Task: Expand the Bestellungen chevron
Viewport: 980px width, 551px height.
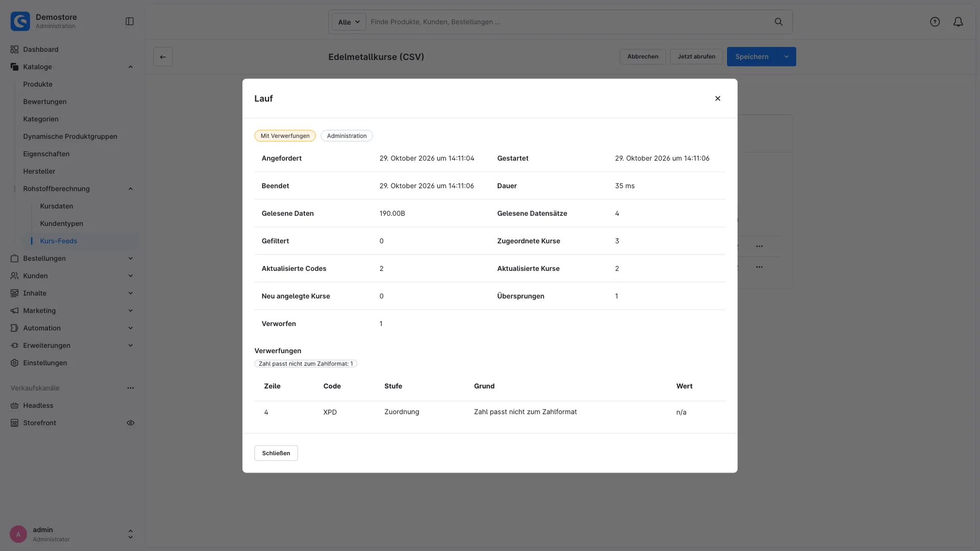Action: coord(131,258)
